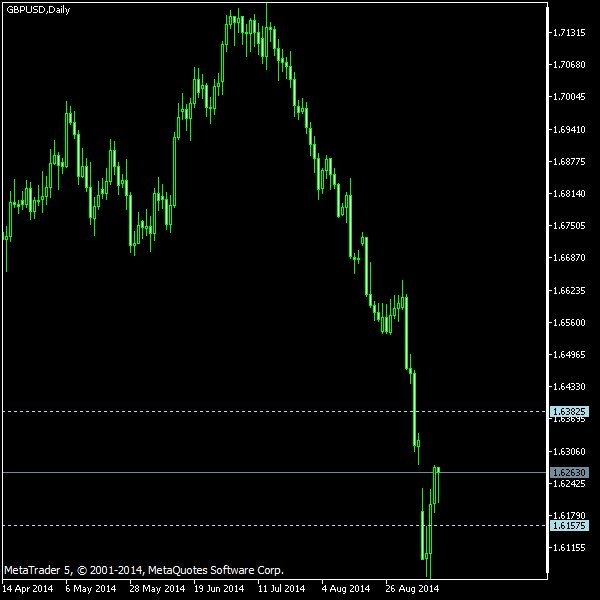
Task: Click the 14 Apr 2014 date label
Action: 28,589
